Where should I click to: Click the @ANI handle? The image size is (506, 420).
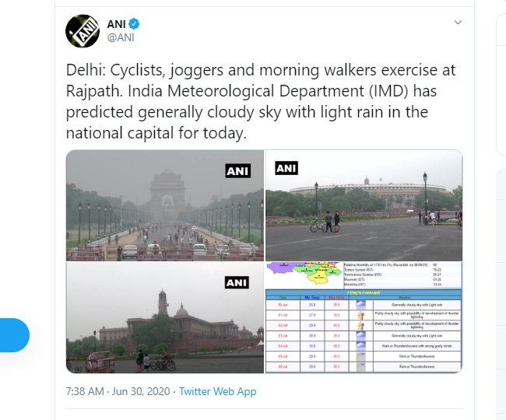[x=122, y=37]
